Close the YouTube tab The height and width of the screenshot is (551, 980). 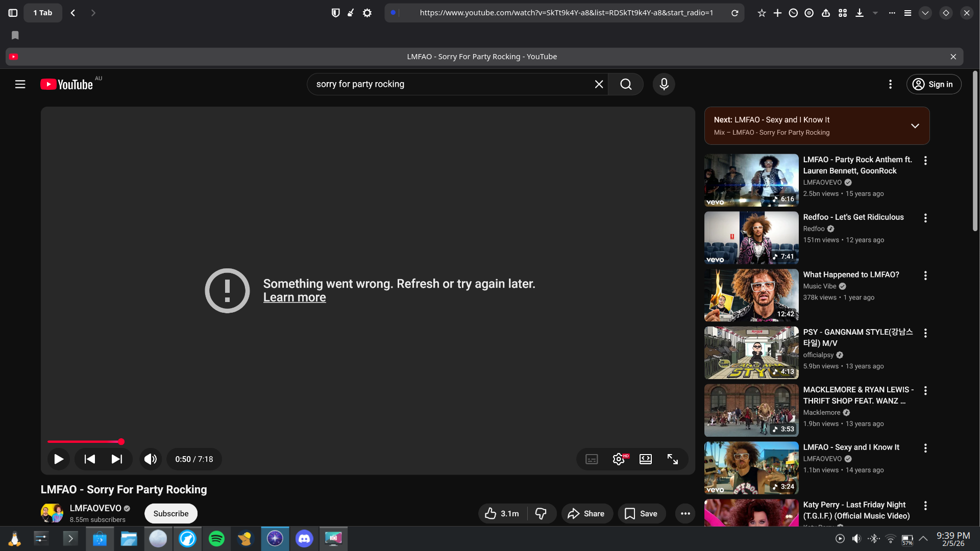click(953, 57)
